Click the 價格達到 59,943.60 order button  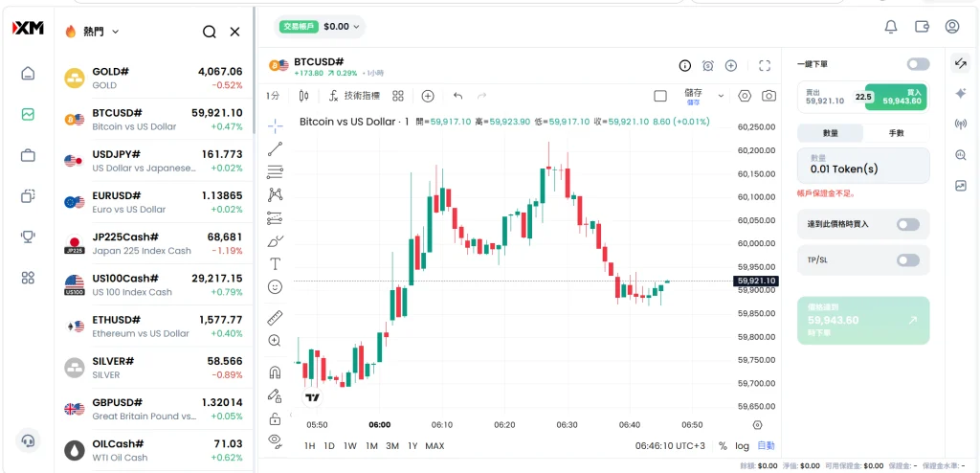(x=863, y=321)
